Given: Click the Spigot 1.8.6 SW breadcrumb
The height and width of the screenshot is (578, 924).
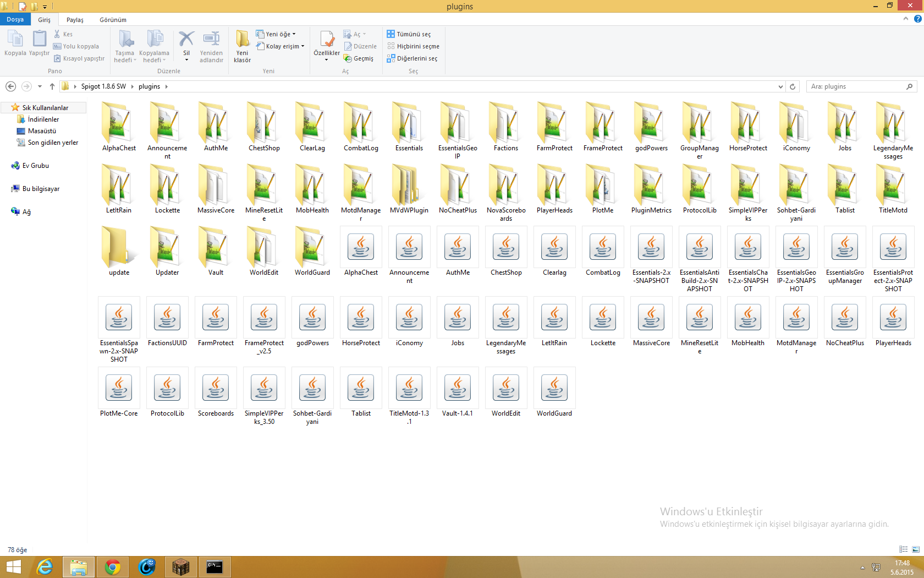Looking at the screenshot, I should [103, 86].
